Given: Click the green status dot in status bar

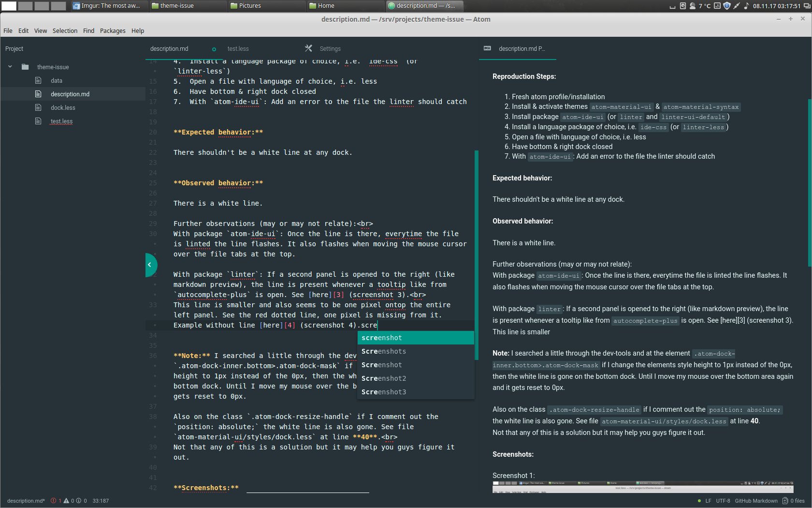Looking at the screenshot, I should click(699, 501).
